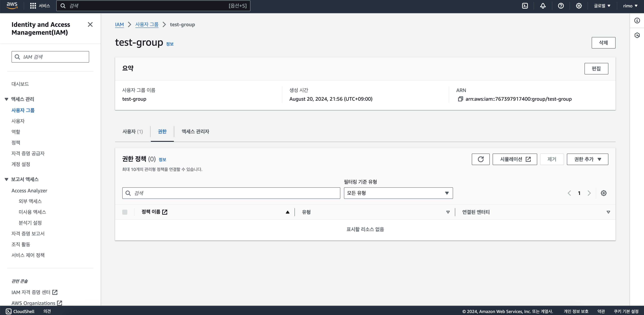This screenshot has width=644, height=315.
Task: Collapse the 액세스 관리 sidebar section
Action: tap(6, 99)
